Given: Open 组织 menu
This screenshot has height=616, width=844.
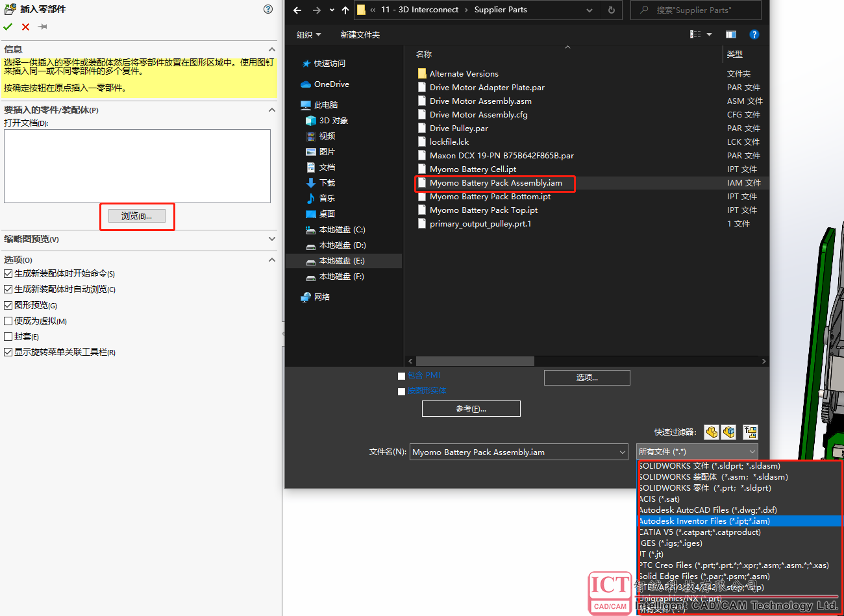Looking at the screenshot, I should [308, 35].
